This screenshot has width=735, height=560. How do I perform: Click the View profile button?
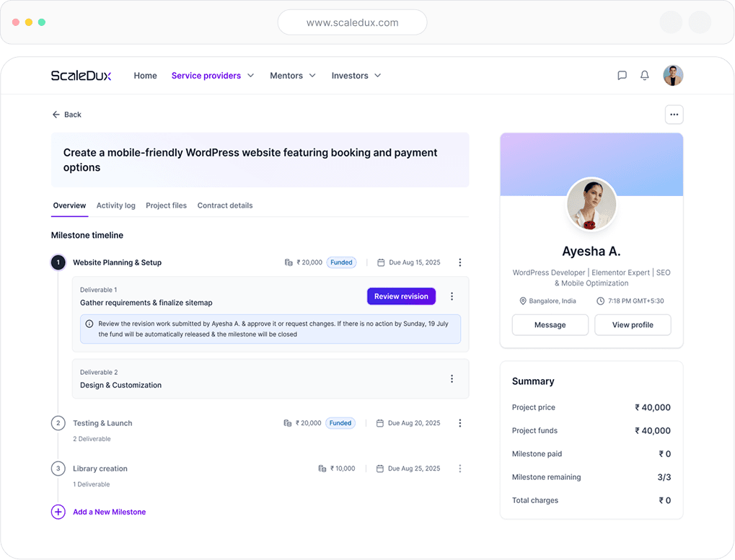click(633, 324)
